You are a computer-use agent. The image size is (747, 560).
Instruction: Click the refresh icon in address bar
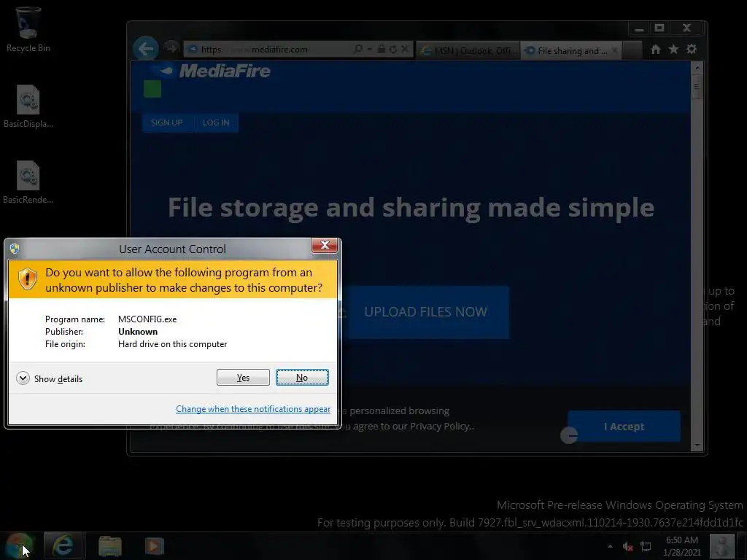tap(393, 49)
